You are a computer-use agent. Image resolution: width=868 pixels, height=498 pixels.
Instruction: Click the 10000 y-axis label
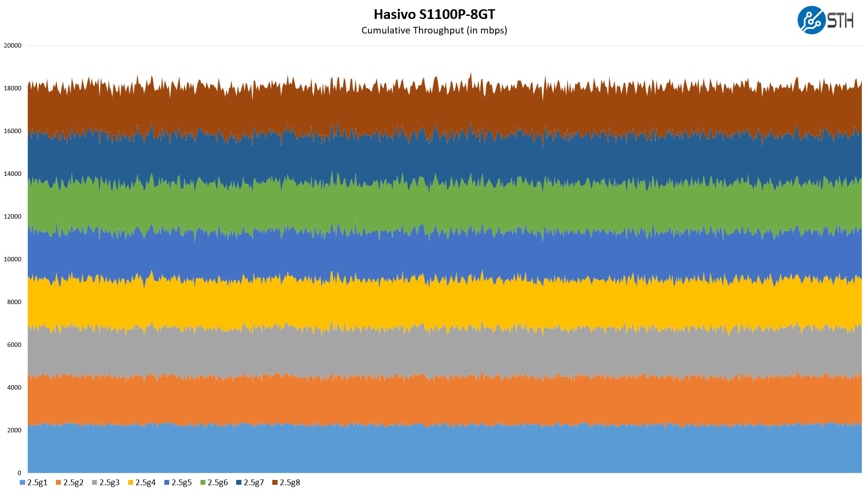[12, 259]
